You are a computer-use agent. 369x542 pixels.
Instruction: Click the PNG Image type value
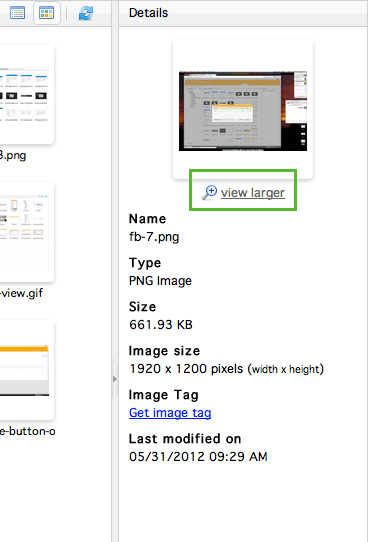[160, 281]
